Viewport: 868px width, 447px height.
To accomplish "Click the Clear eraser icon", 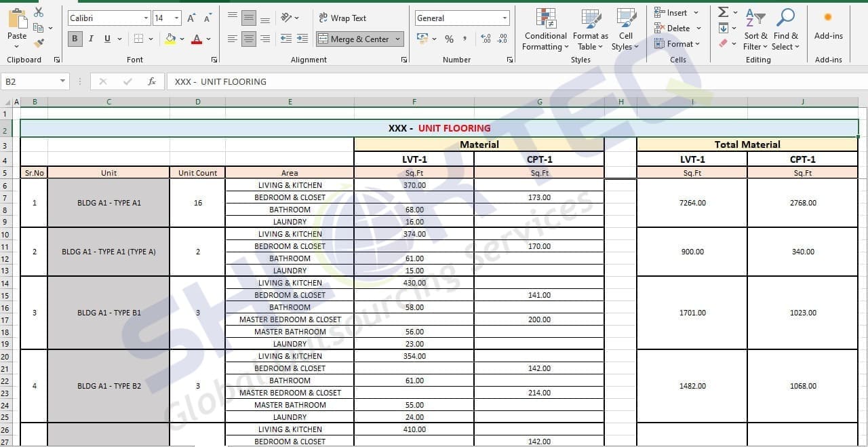I will point(724,43).
